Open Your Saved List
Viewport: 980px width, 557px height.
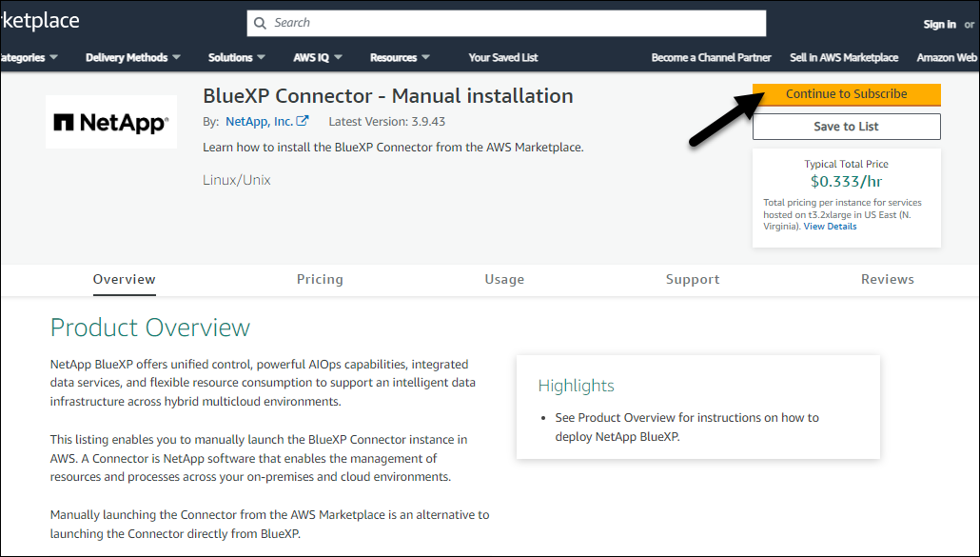tap(503, 57)
